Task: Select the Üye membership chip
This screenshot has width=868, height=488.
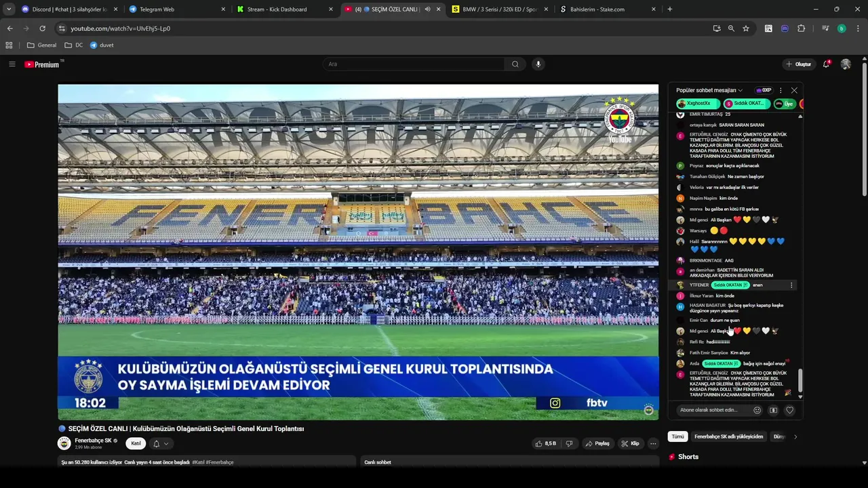Action: coord(785,104)
